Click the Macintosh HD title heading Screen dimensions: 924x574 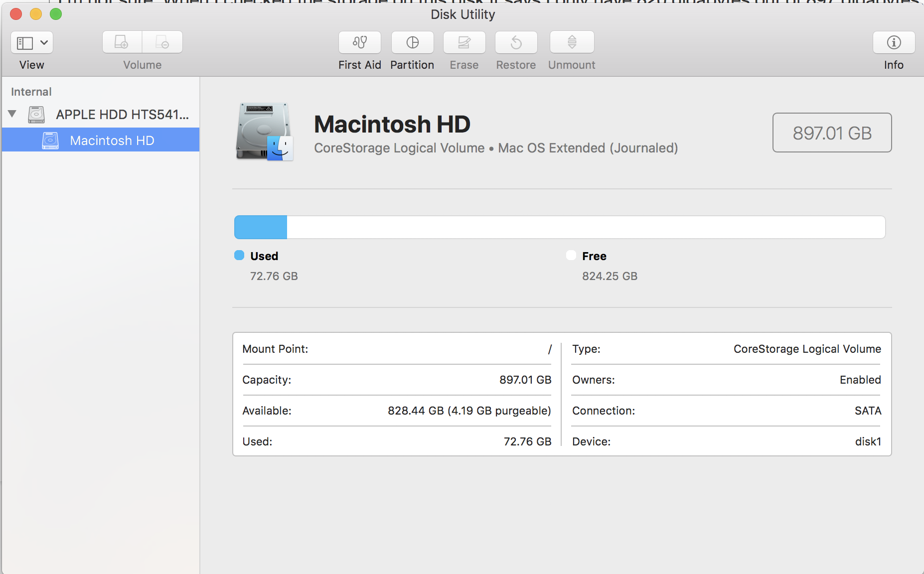[392, 124]
